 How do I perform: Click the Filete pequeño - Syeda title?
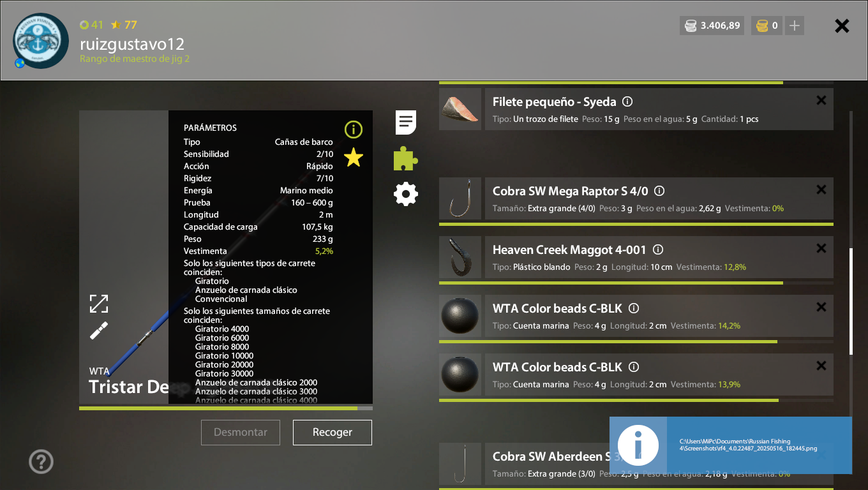click(555, 101)
